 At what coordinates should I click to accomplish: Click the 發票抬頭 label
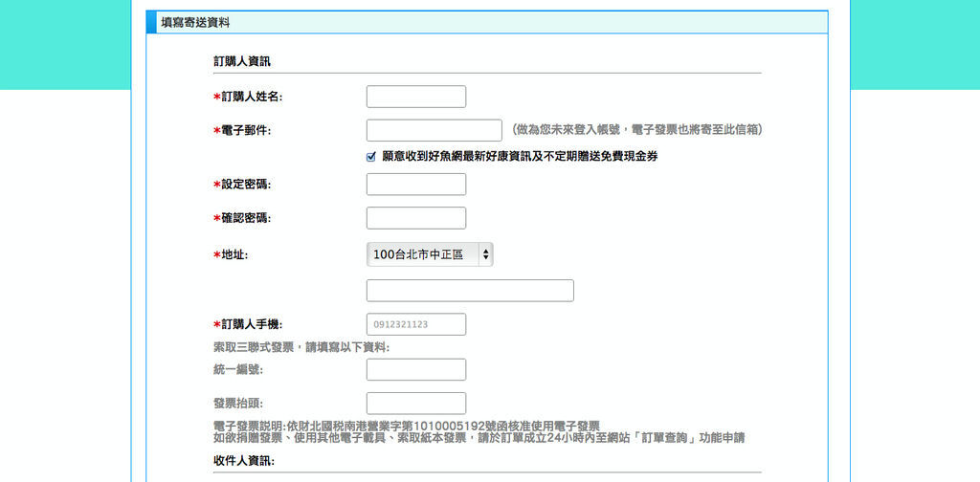coord(238,404)
